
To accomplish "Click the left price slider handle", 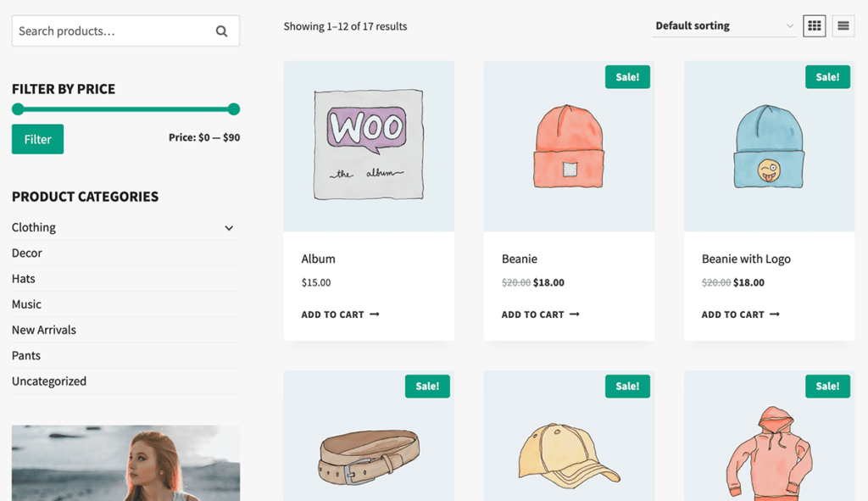I will click(x=18, y=109).
